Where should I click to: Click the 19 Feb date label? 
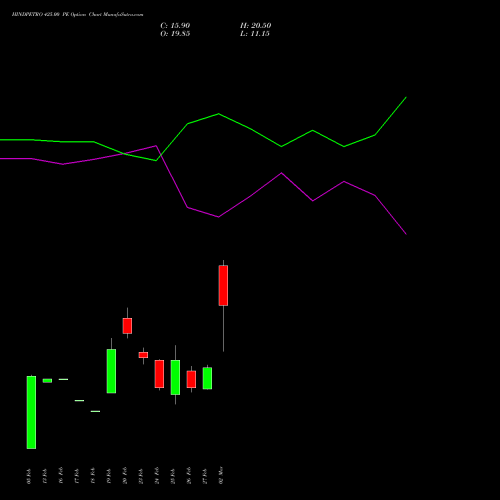109,476
